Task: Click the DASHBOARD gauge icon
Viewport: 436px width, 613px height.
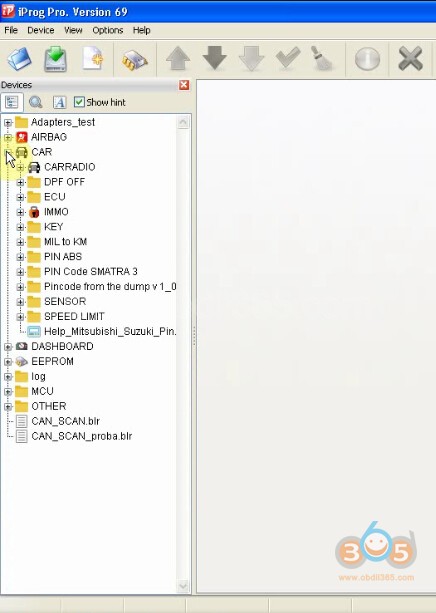Action: [22, 346]
